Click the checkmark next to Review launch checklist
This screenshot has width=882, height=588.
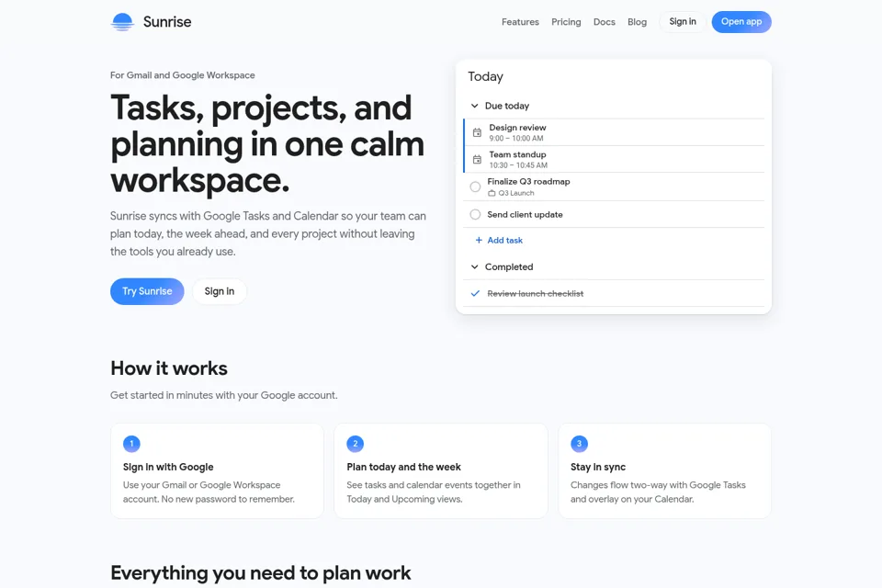pos(475,294)
